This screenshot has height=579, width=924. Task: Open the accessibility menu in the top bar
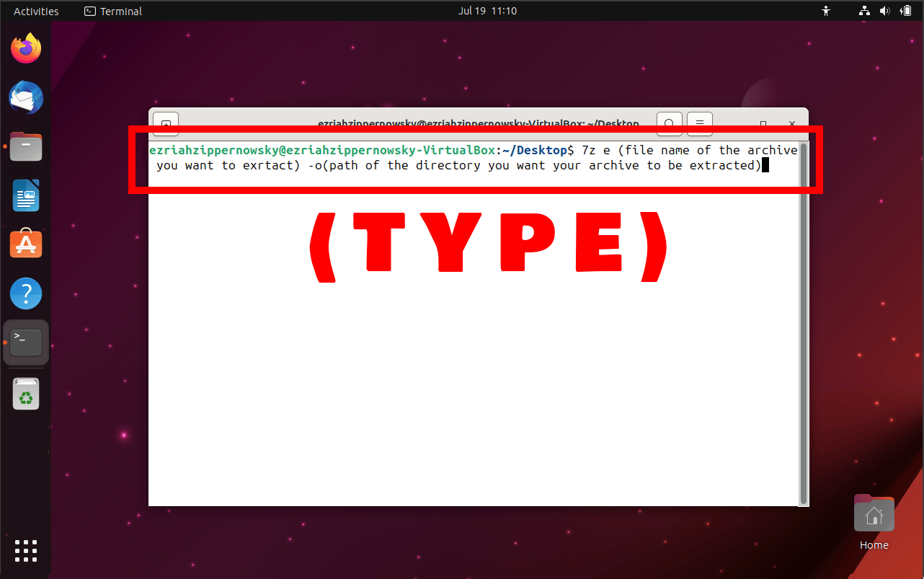pyautogui.click(x=826, y=11)
